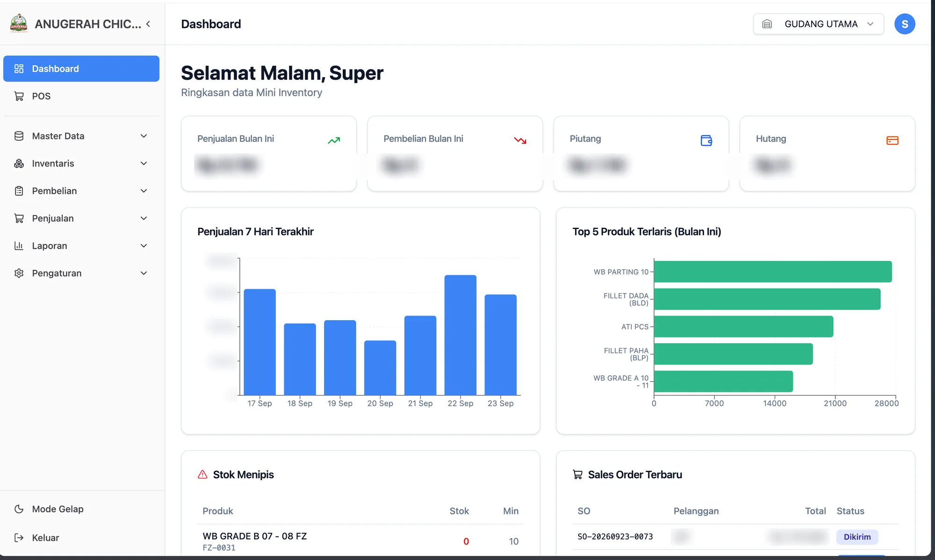Click the WB GRADE A 10 - 11 bar
The height and width of the screenshot is (560, 935).
click(723, 381)
